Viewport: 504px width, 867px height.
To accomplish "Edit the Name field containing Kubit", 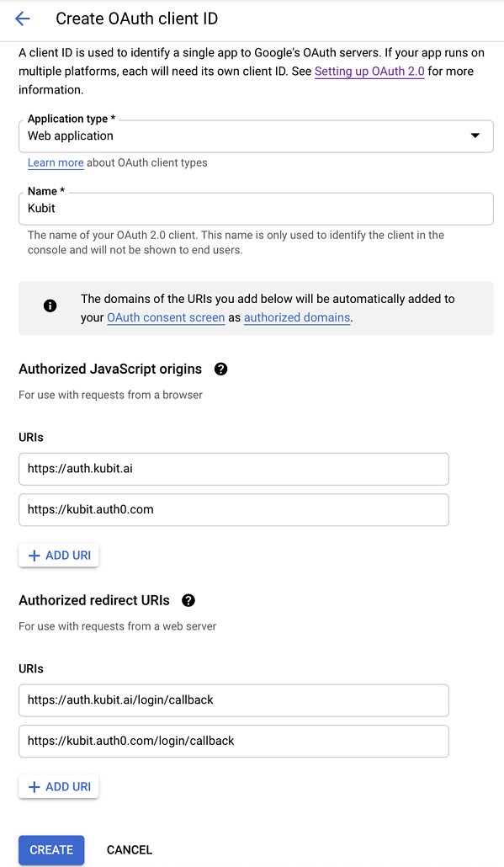I will point(256,209).
